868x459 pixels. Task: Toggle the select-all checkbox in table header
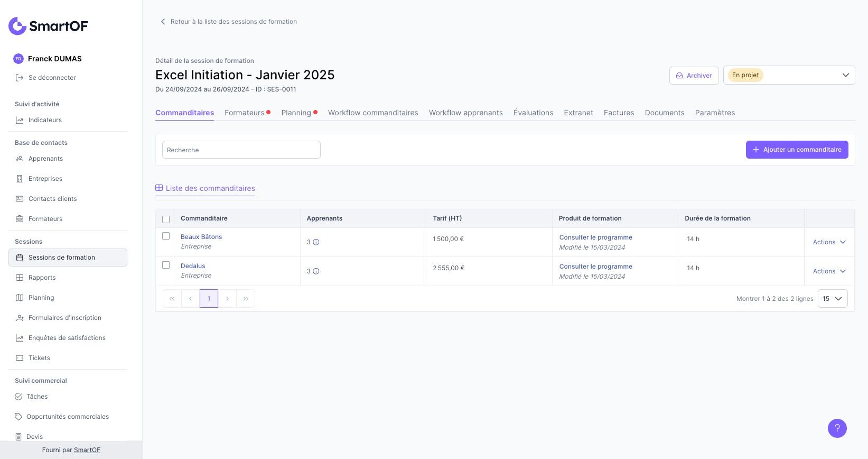[166, 219]
